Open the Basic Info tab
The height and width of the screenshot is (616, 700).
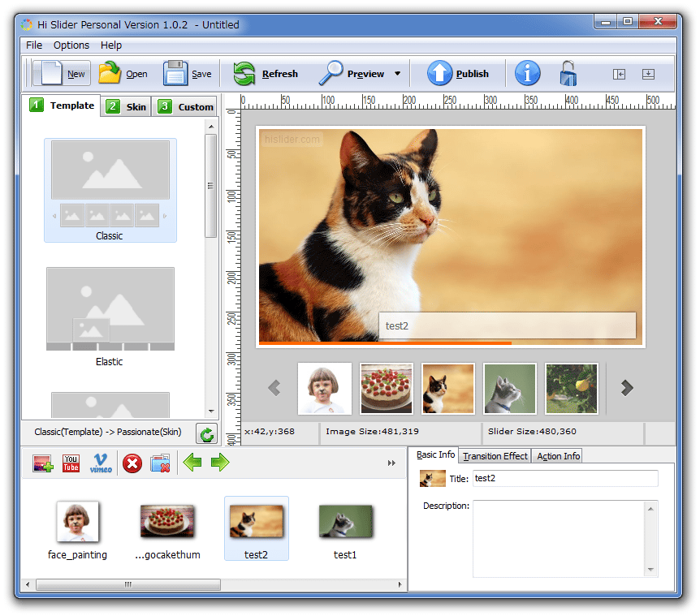tap(435, 455)
